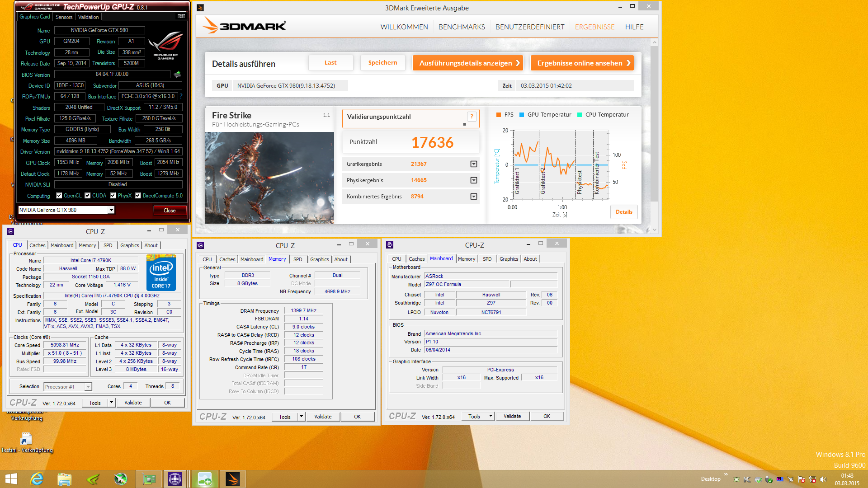
Task: Switch to GPU-Z taskbar icon
Action: pyautogui.click(x=149, y=479)
